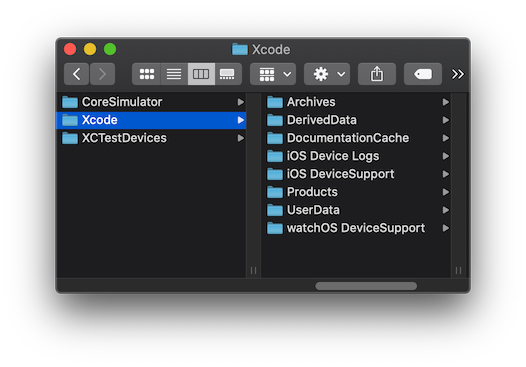526x367 pixels.
Task: Click the UserData folder icon
Action: click(275, 210)
